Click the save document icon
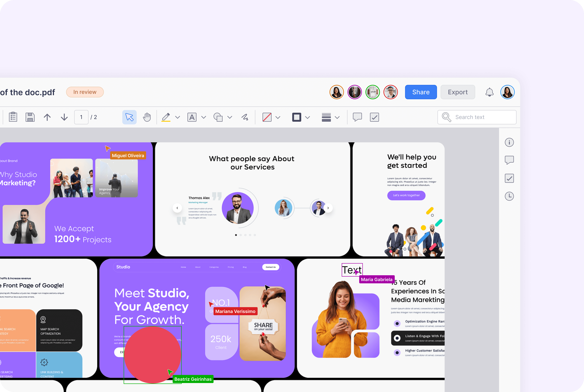The height and width of the screenshot is (392, 584). click(x=30, y=117)
